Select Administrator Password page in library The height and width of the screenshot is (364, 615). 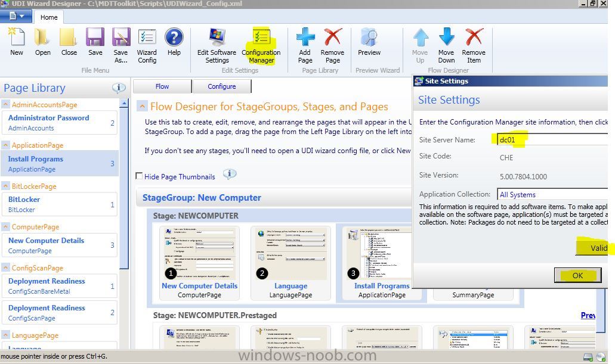tap(60, 123)
